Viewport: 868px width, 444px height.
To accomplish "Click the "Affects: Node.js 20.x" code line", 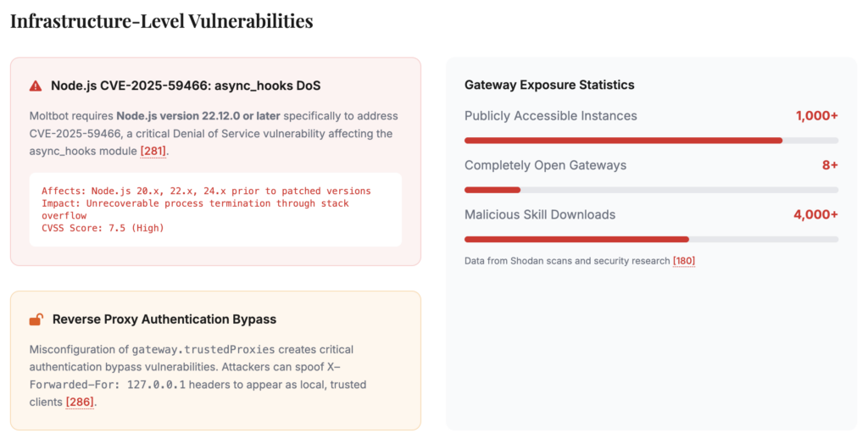I will click(206, 191).
